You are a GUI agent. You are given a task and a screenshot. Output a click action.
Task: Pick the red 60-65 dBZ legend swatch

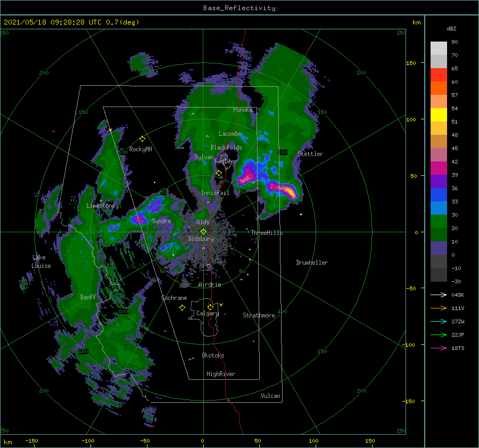point(439,75)
